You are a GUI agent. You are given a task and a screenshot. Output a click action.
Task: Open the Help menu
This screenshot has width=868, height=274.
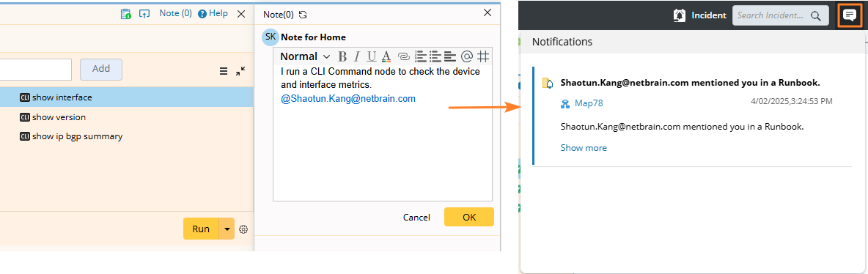pos(213,13)
